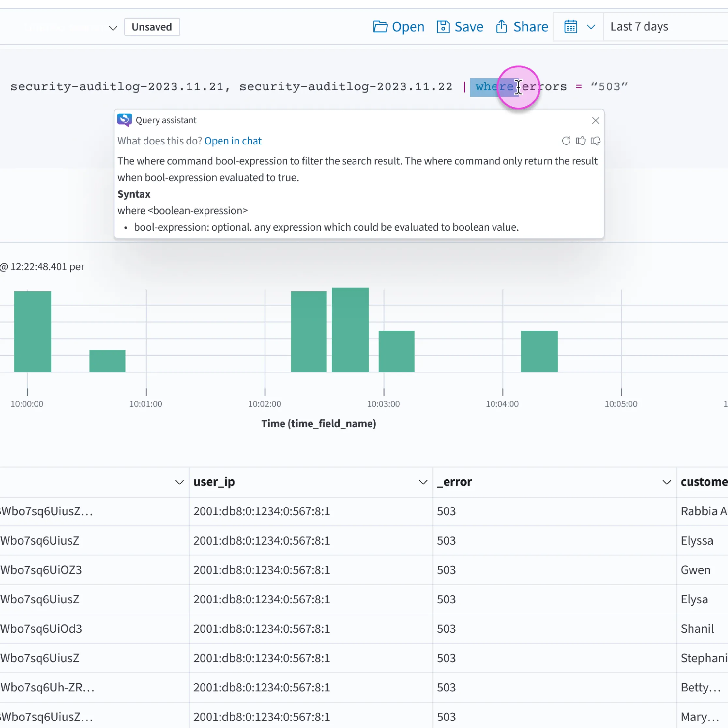Viewport: 728px width, 728px height.
Task: Click the Open in chat link
Action: pyautogui.click(x=233, y=141)
